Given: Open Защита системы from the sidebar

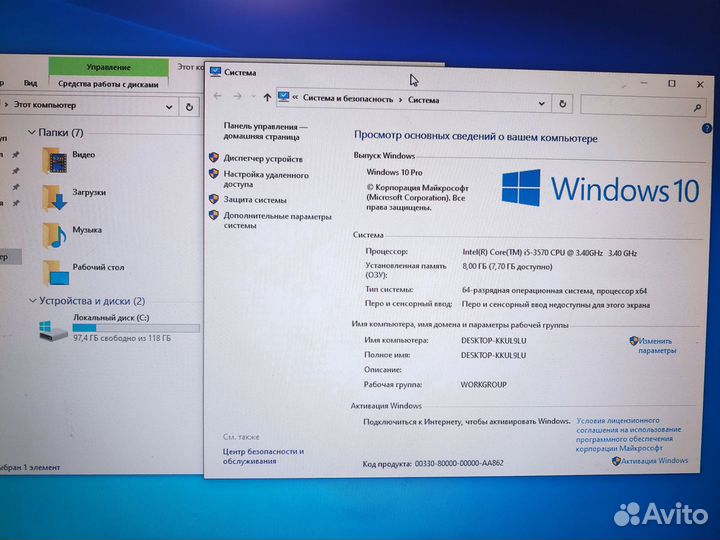Looking at the screenshot, I should [x=255, y=200].
